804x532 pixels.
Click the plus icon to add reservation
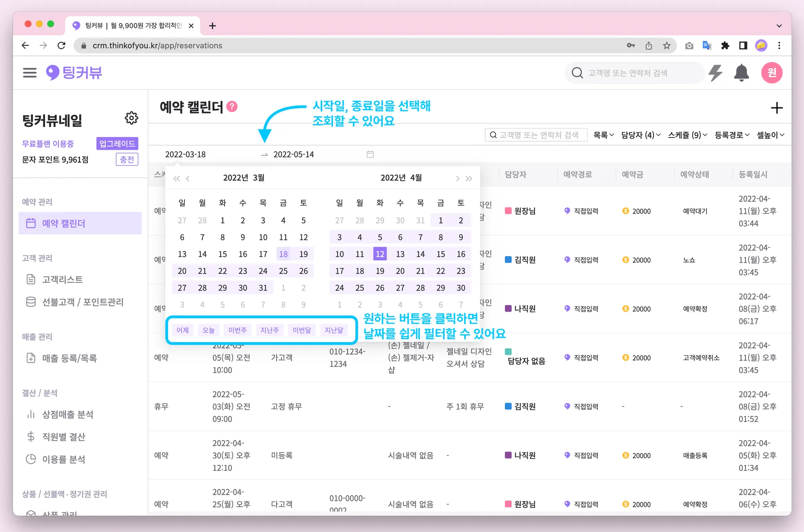pos(777,108)
